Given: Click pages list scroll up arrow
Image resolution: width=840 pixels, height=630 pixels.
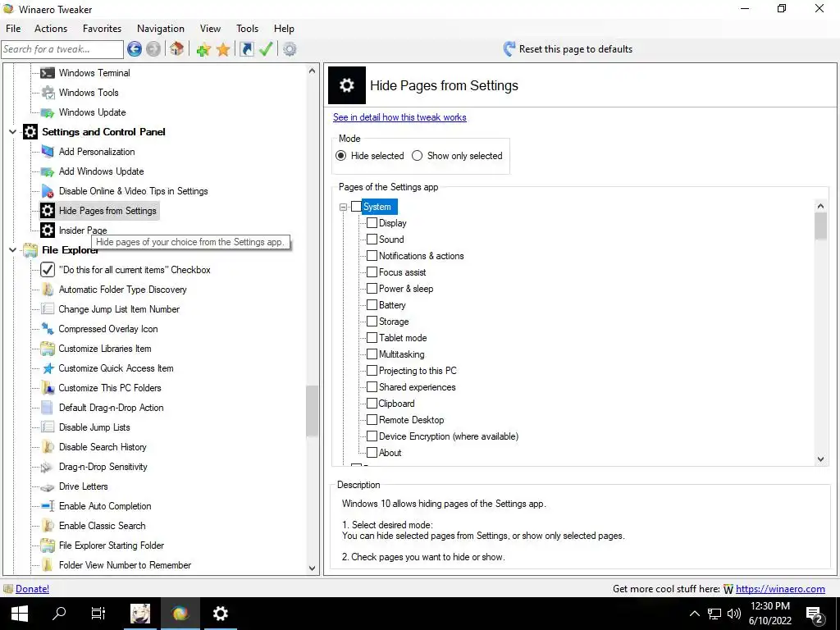Looking at the screenshot, I should (820, 206).
